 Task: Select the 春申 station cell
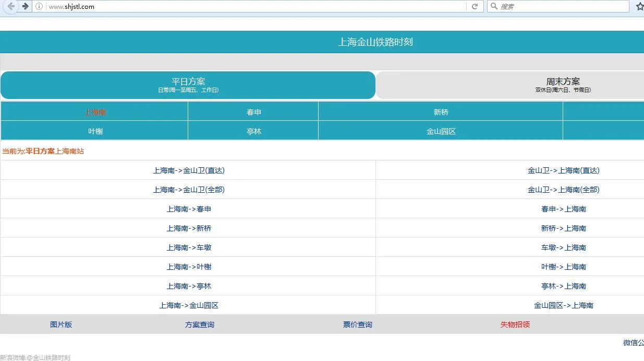253,112
